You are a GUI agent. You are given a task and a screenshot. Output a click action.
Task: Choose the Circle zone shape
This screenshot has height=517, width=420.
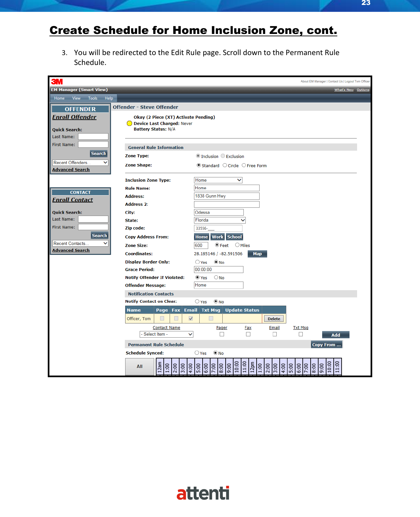pyautogui.click(x=225, y=165)
